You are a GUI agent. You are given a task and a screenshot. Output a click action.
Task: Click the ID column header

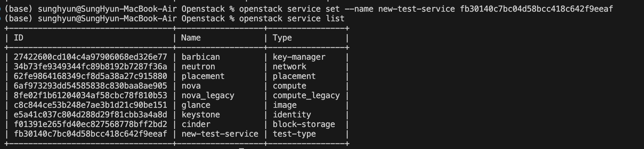(x=18, y=38)
